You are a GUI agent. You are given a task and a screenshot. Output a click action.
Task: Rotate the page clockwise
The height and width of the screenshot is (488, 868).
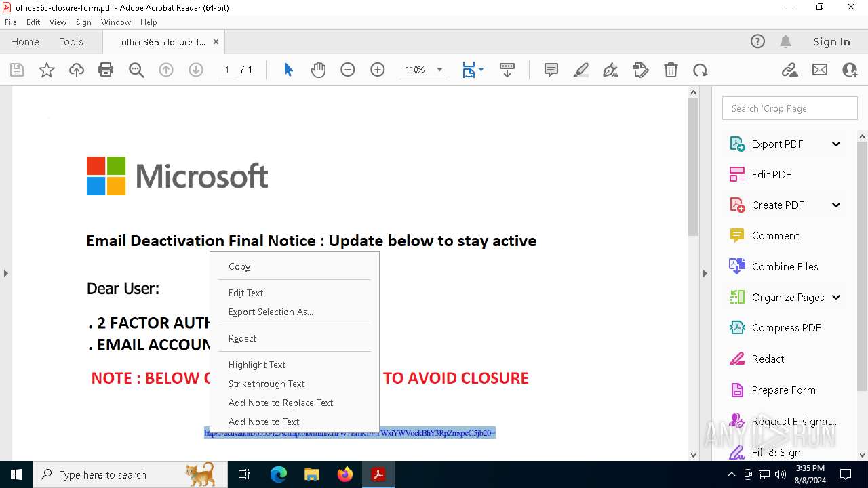coord(701,70)
